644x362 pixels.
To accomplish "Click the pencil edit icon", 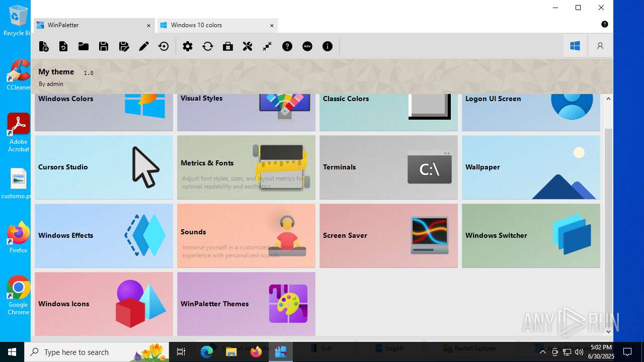I will [x=144, y=46].
